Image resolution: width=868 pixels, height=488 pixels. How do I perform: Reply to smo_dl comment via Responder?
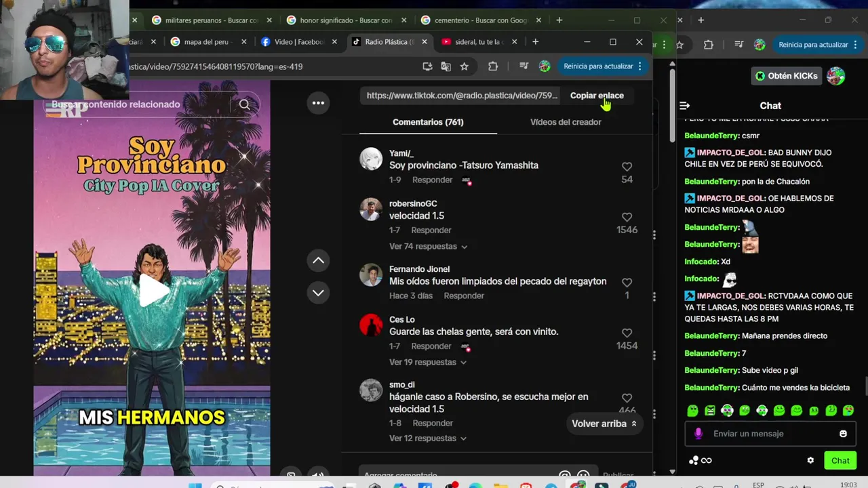(433, 423)
